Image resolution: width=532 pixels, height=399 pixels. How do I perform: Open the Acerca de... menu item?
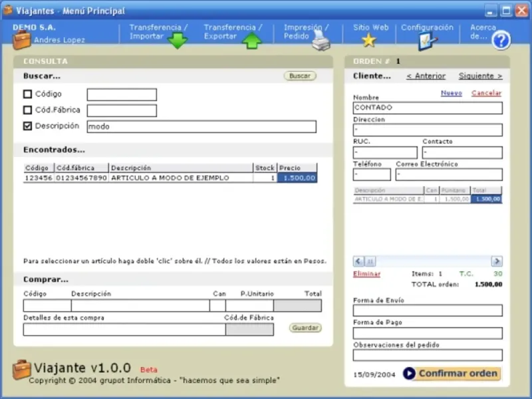pyautogui.click(x=483, y=31)
